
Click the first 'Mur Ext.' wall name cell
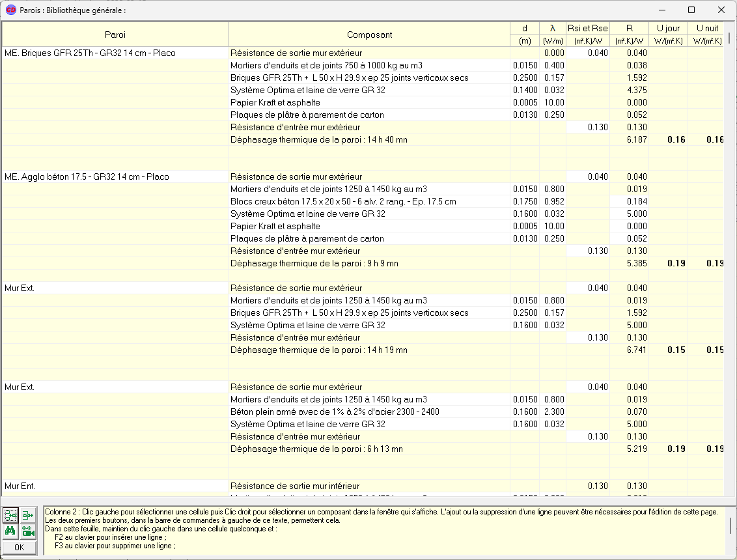[x=20, y=288]
